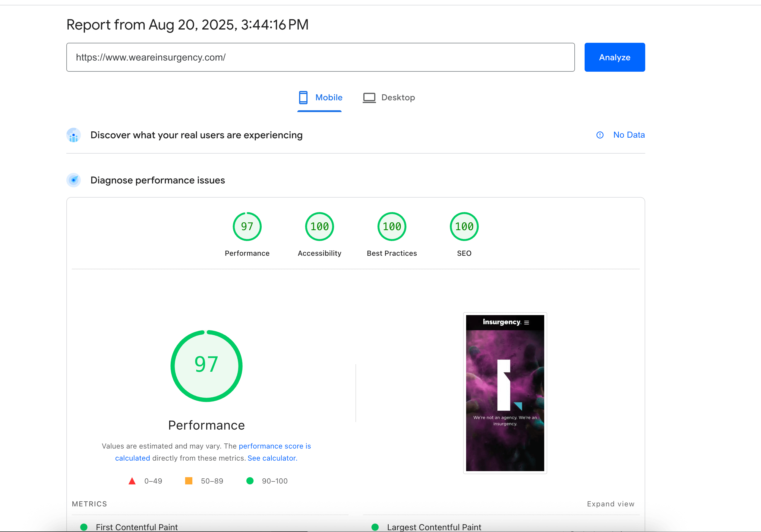
Task: Click the Best Practices category label
Action: tap(392, 253)
